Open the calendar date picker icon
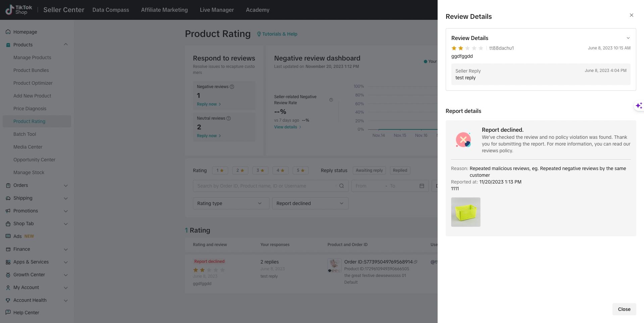 click(x=422, y=186)
